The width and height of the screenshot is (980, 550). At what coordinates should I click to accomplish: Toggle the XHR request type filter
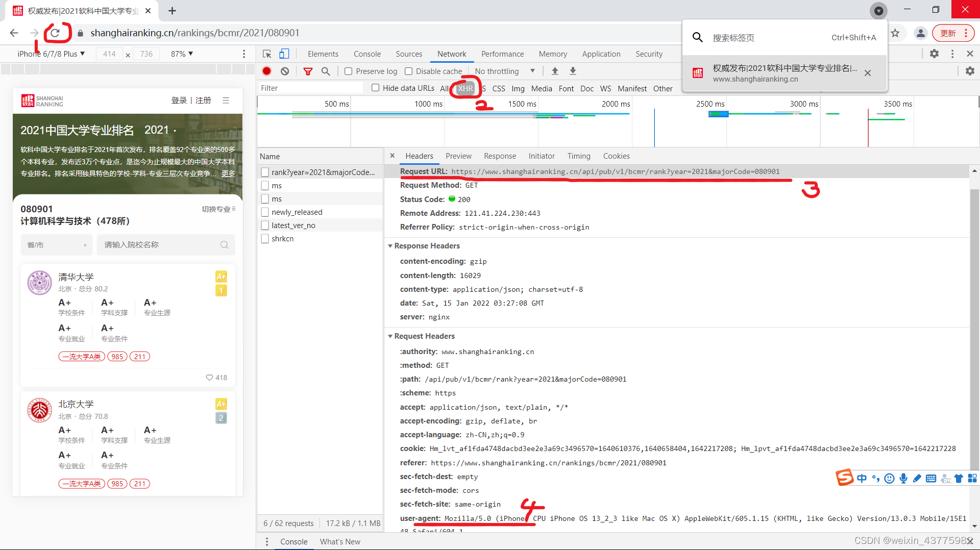(465, 88)
